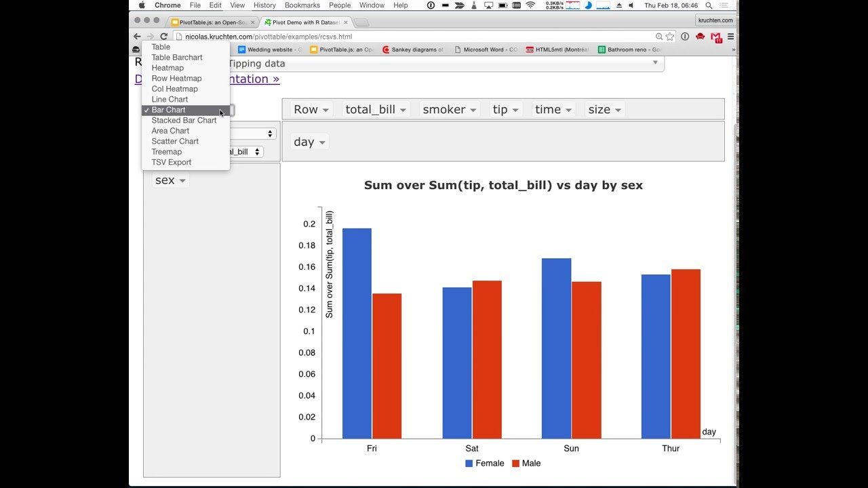Image resolution: width=868 pixels, height=488 pixels.
Task: Click the browser forward arrow
Action: (150, 37)
